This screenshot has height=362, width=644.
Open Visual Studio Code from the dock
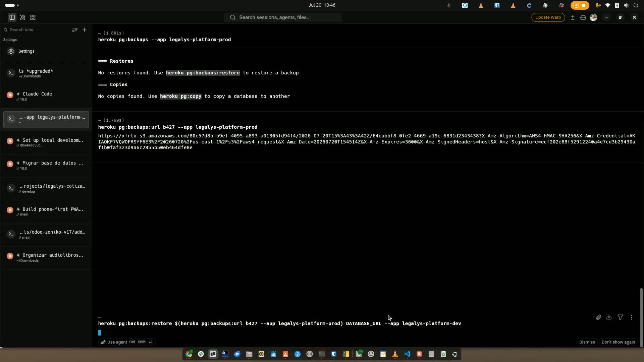(x=407, y=354)
